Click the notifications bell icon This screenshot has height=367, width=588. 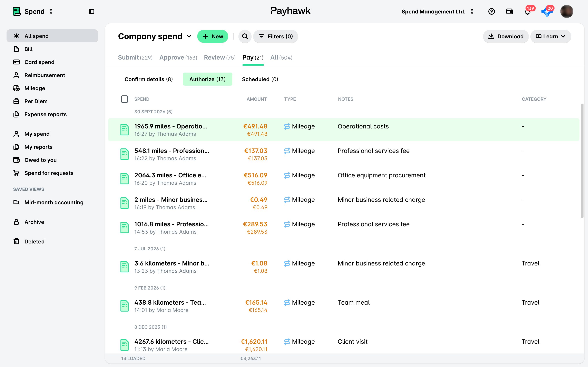pyautogui.click(x=527, y=12)
